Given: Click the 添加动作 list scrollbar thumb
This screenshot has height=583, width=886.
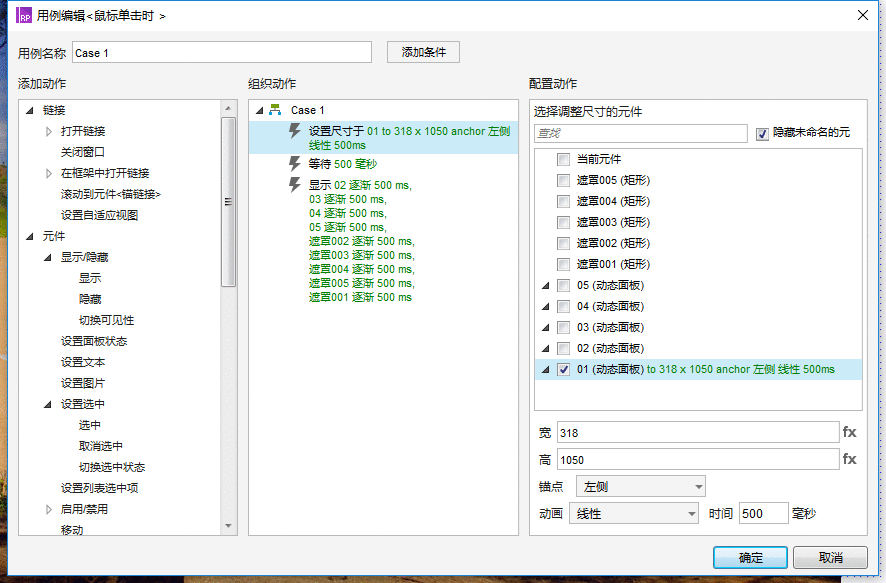Looking at the screenshot, I should [x=228, y=202].
